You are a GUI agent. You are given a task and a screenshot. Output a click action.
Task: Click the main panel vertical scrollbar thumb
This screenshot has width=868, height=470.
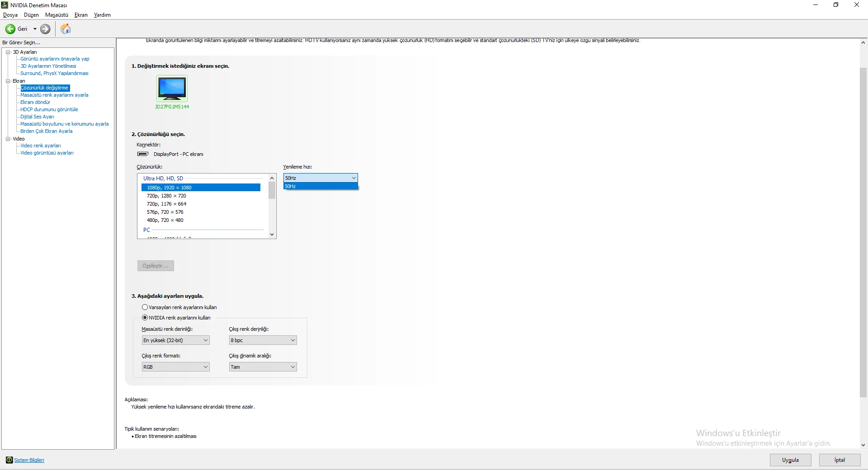point(863,233)
